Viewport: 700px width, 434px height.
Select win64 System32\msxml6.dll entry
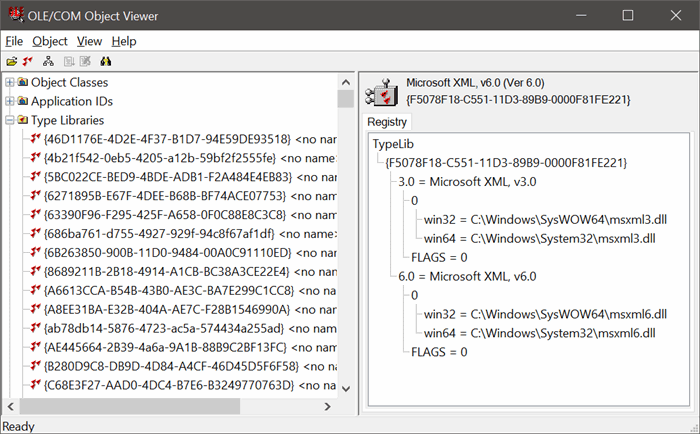pos(539,333)
